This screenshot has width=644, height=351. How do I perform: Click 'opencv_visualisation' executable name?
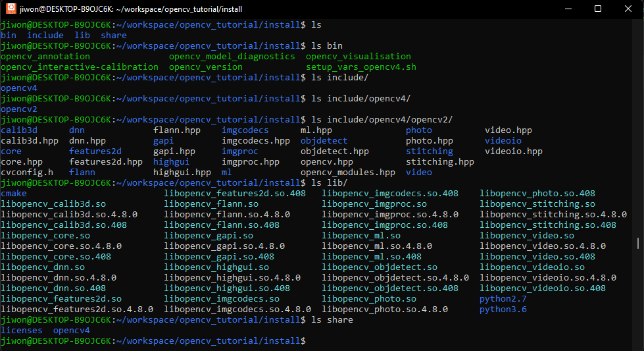point(358,57)
